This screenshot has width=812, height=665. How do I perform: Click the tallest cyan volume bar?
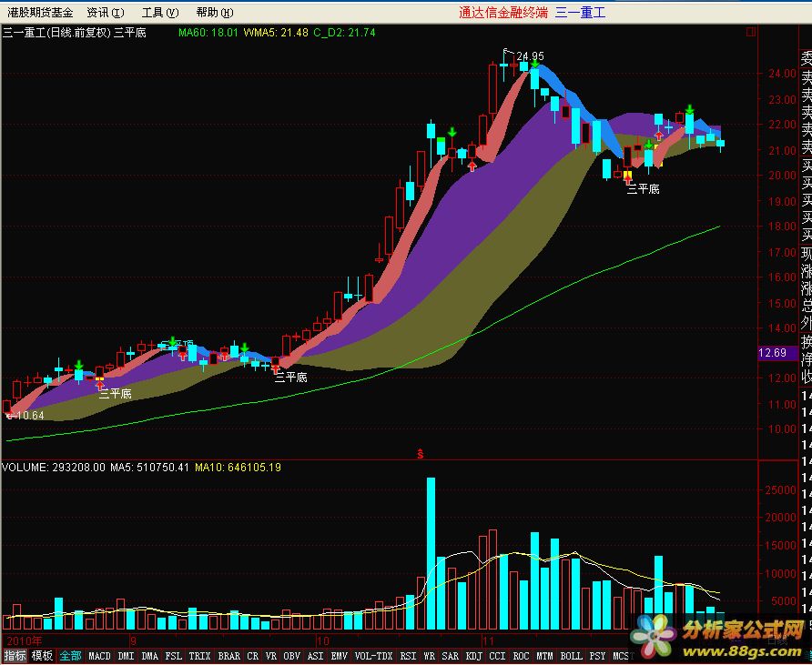431,553
